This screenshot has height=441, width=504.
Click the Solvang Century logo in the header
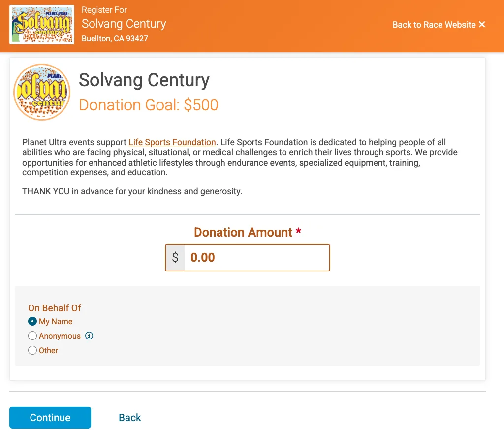(x=42, y=25)
